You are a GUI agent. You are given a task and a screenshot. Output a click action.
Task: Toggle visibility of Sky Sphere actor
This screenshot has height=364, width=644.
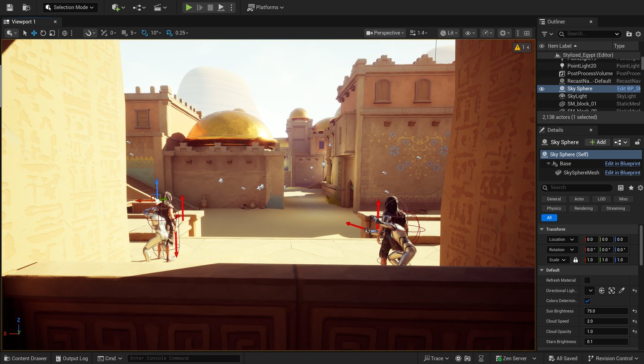click(542, 89)
